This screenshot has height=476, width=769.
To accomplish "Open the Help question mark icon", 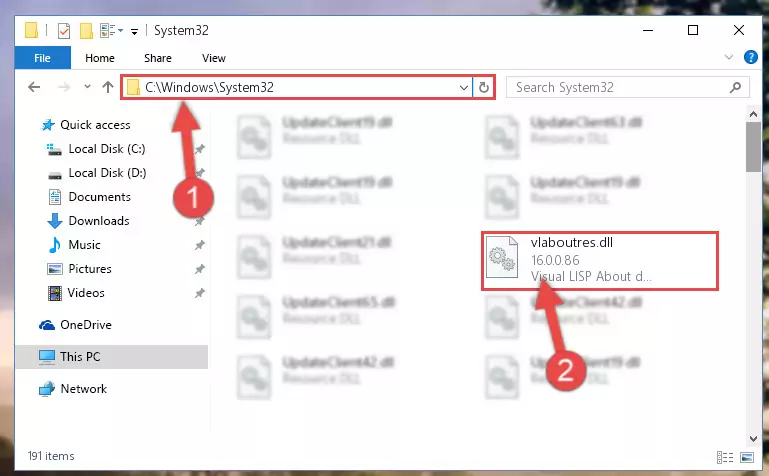I will pos(750,57).
